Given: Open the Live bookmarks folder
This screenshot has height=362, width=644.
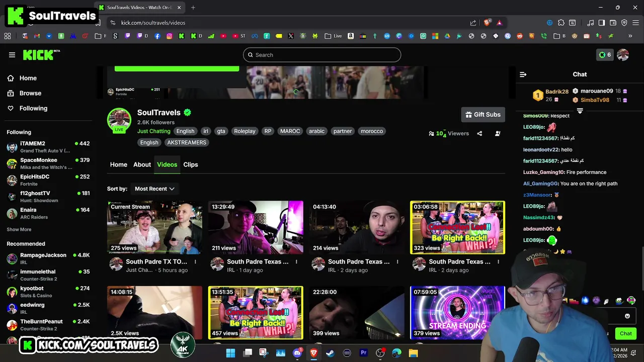Looking at the screenshot, I should pyautogui.click(x=333, y=36).
